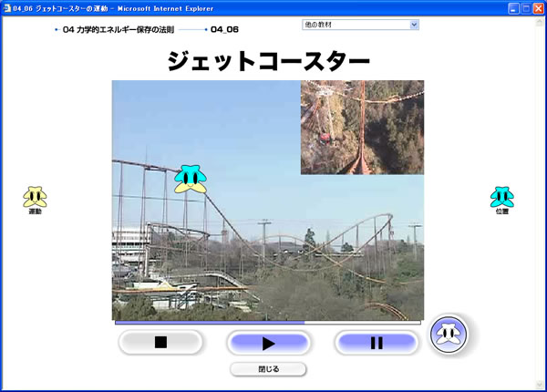Click the window resize grip at corner
The width and height of the screenshot is (547, 392).
tap(541, 386)
